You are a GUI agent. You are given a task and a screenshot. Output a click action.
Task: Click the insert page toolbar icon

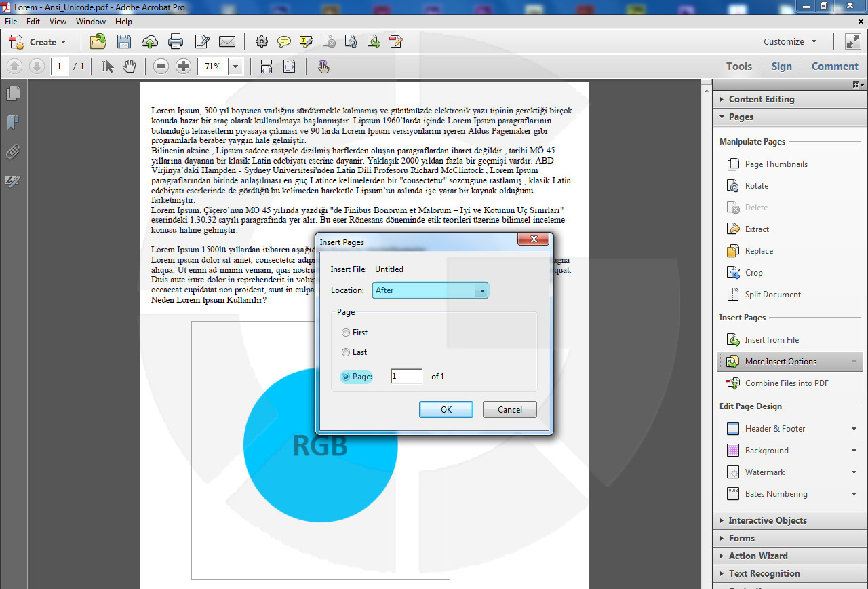point(374,42)
